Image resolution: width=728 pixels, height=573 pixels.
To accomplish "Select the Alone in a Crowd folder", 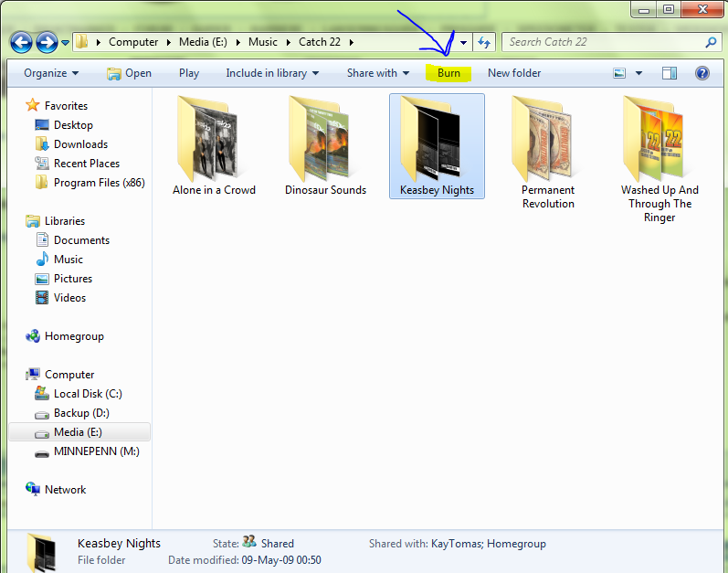I will click(x=214, y=146).
